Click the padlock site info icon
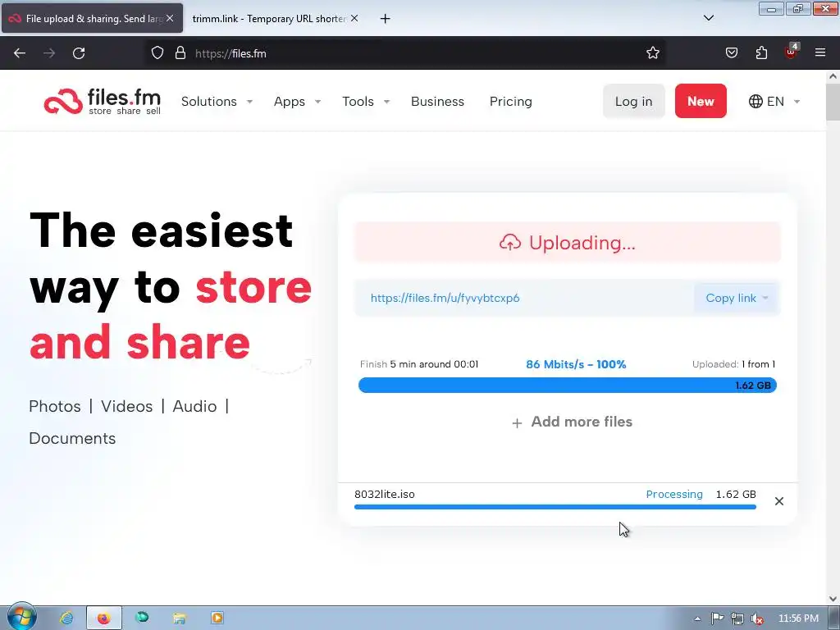This screenshot has height=630, width=840. pos(180,53)
